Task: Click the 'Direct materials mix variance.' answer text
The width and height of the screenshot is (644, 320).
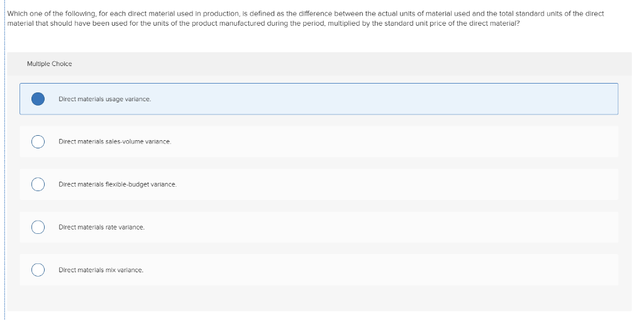Action: point(101,270)
